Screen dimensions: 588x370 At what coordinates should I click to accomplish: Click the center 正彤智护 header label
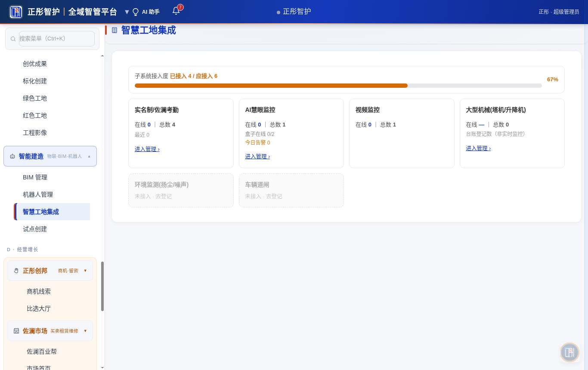point(297,11)
